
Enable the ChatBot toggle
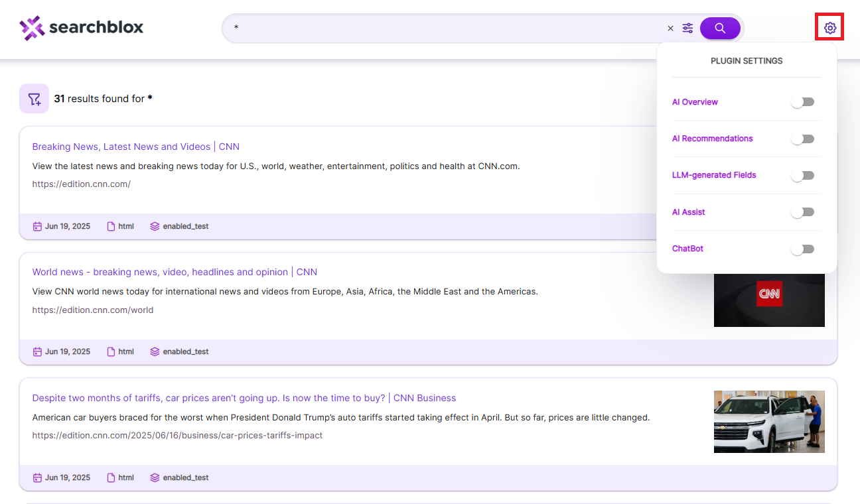tap(802, 249)
